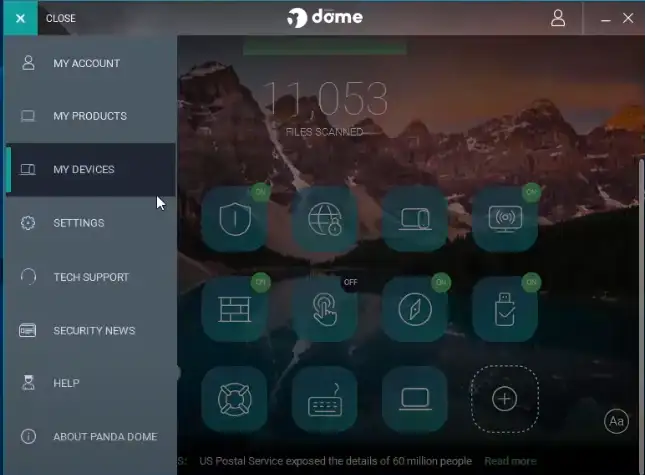The height and width of the screenshot is (475, 645).
Task: Open the Virtual Keyboard tile
Action: (x=325, y=398)
